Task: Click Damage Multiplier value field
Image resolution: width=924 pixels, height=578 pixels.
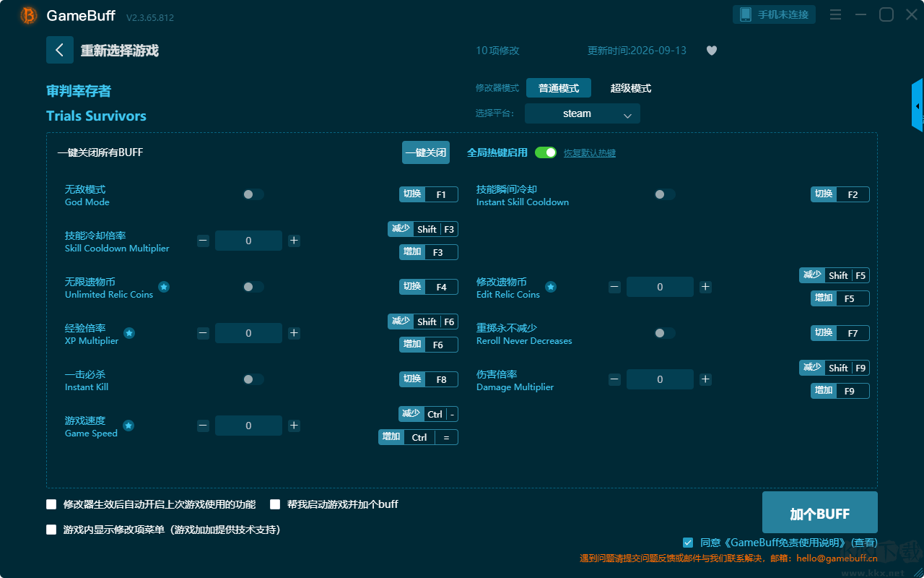Action: click(x=660, y=379)
